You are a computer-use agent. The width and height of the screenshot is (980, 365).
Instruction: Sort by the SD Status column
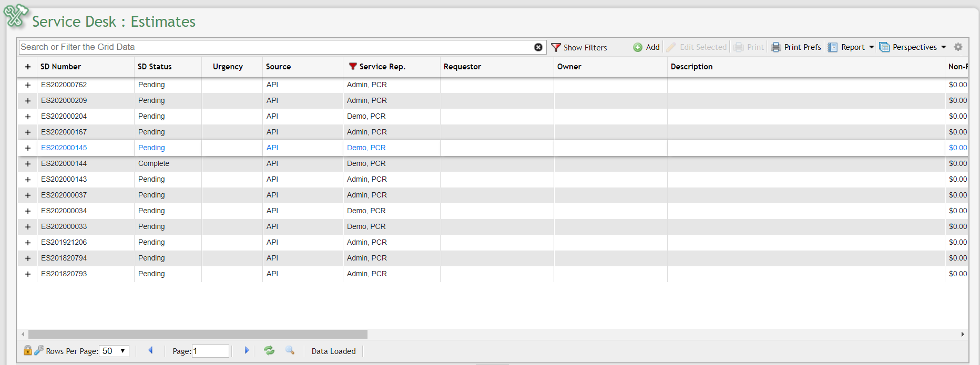click(x=155, y=67)
